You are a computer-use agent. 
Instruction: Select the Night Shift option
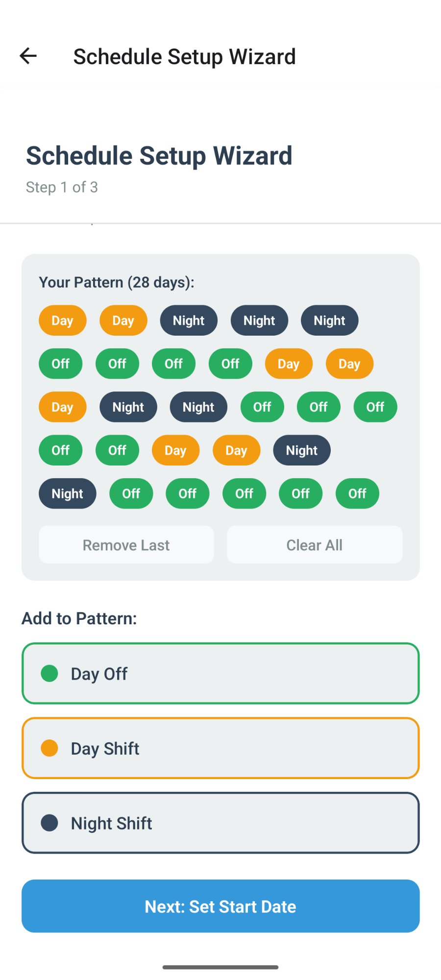pyautogui.click(x=220, y=823)
